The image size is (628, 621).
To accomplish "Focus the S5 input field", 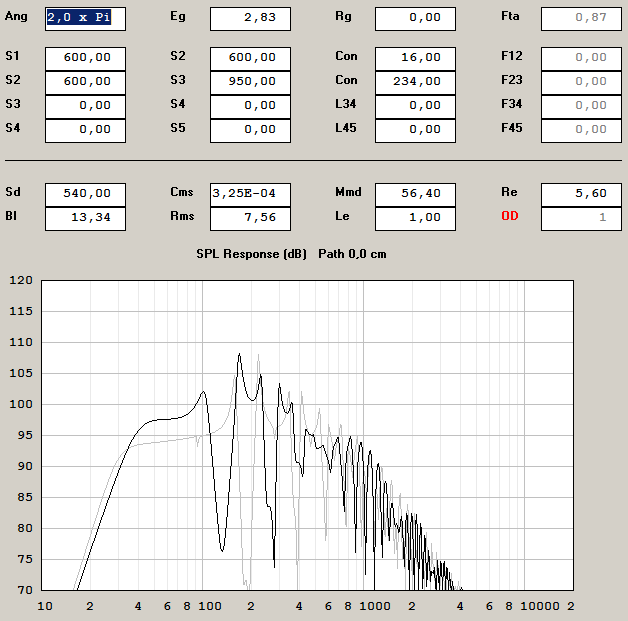I will click(250, 131).
